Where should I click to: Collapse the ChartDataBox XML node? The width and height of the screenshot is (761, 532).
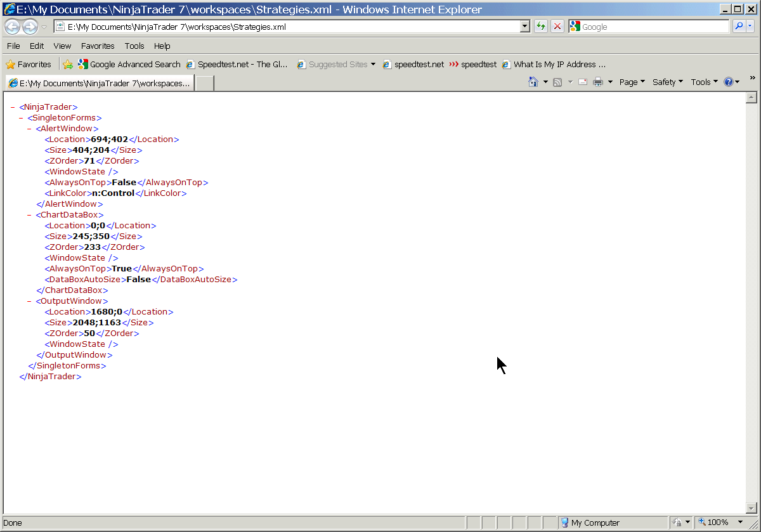(x=29, y=215)
